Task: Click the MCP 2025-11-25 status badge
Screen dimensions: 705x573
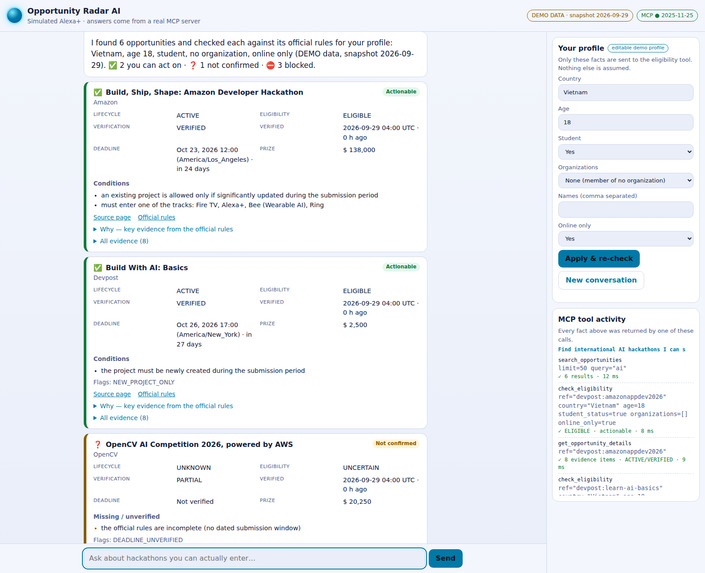Action: pos(667,15)
